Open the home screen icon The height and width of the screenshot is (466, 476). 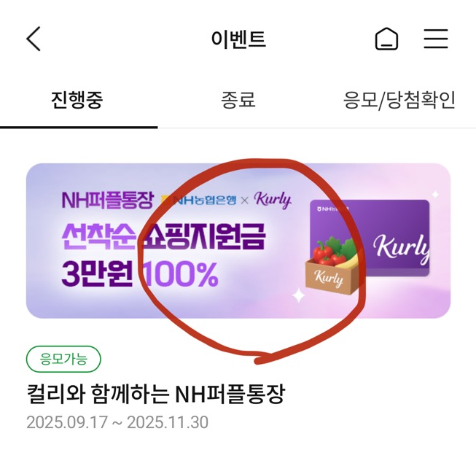pos(386,39)
